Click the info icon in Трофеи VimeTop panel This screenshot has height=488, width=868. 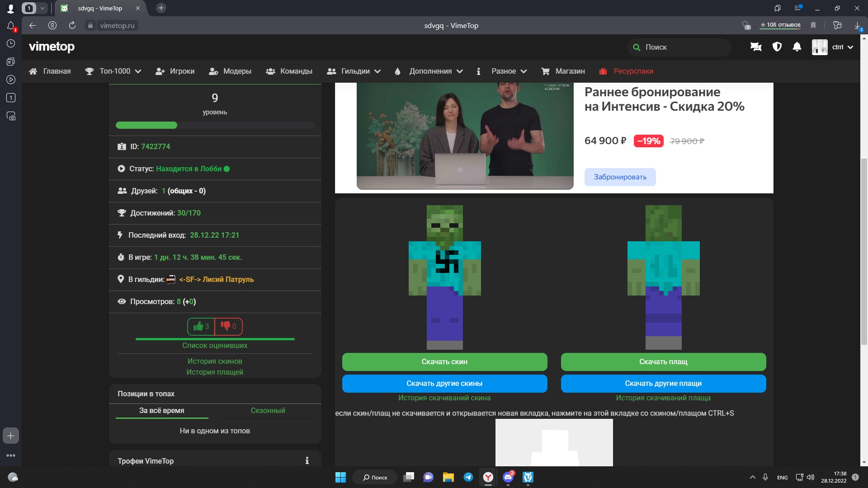tap(307, 460)
